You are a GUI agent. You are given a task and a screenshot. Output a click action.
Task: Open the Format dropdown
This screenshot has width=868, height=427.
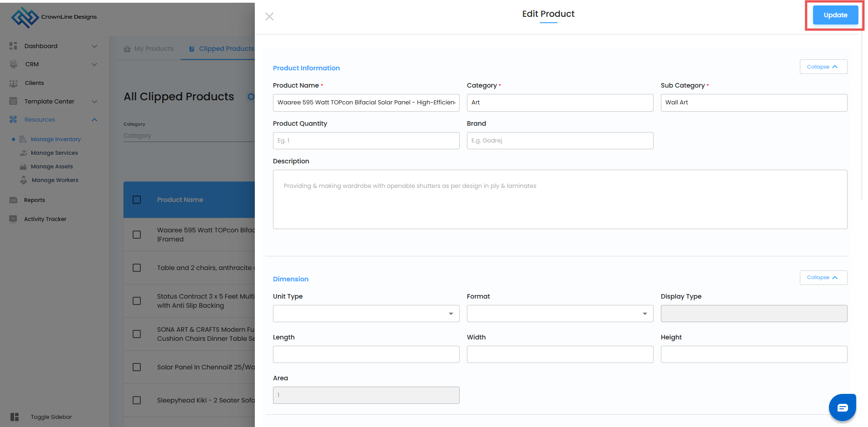560,314
